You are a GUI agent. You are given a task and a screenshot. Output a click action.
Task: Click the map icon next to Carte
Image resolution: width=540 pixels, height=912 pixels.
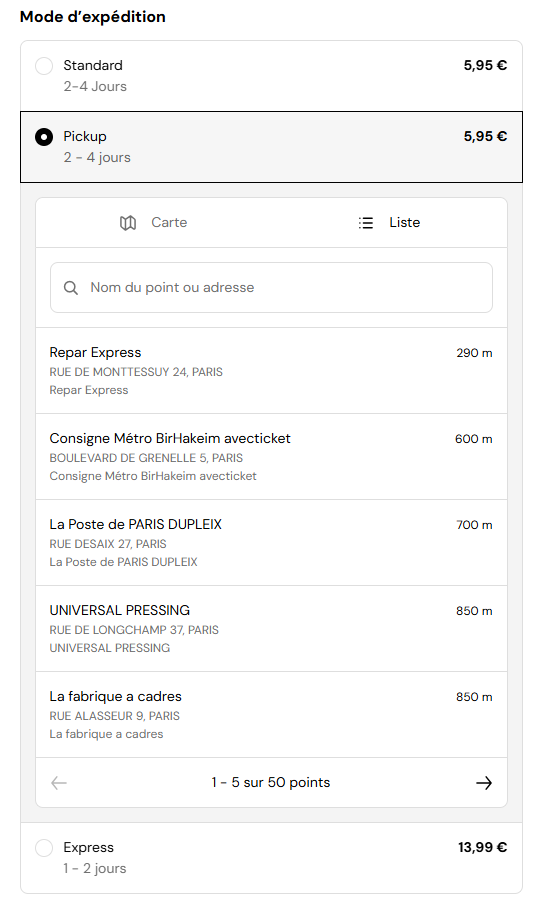[x=128, y=223]
